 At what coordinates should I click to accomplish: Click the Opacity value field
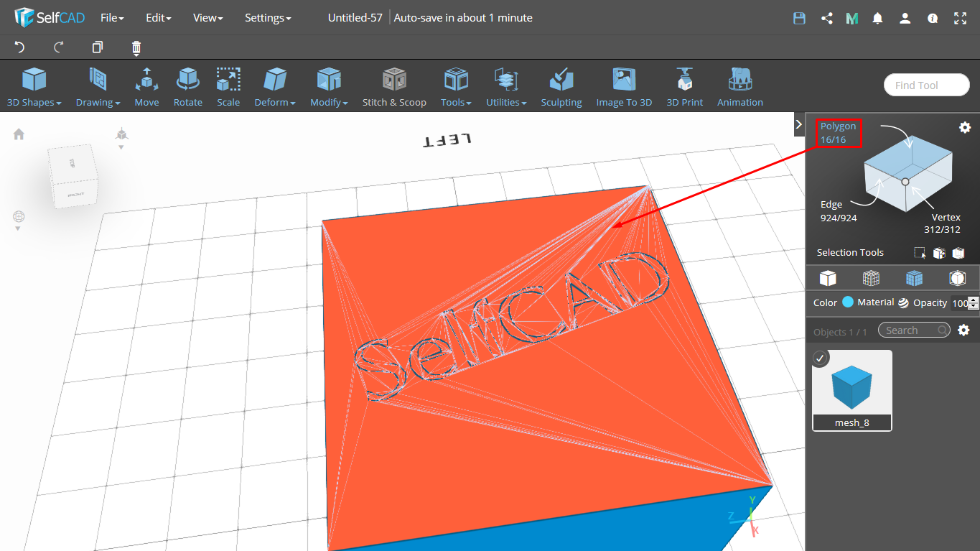tap(959, 303)
